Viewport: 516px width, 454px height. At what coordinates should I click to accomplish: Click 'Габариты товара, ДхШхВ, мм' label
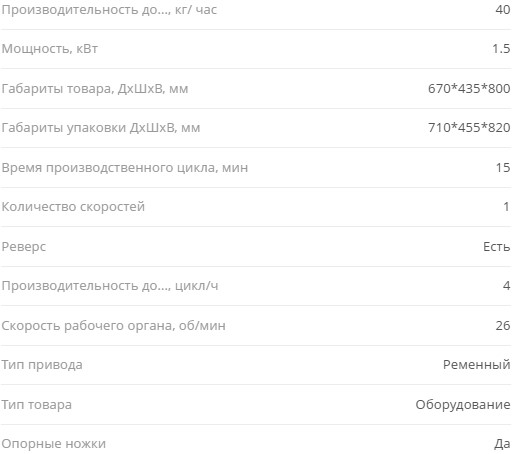click(x=95, y=89)
